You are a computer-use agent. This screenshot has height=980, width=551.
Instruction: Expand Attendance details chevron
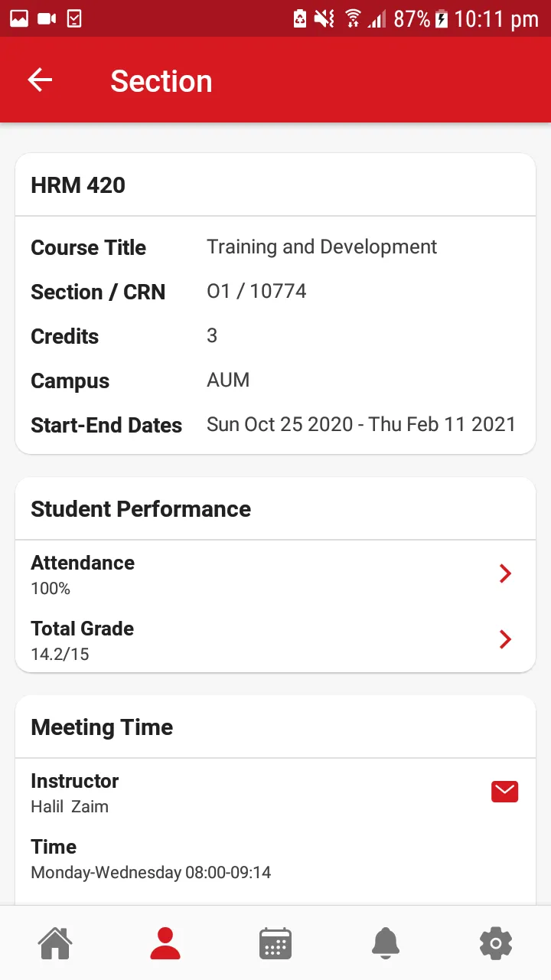click(x=505, y=573)
